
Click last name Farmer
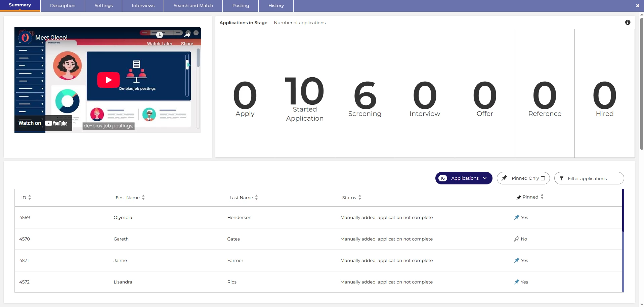(x=235, y=261)
